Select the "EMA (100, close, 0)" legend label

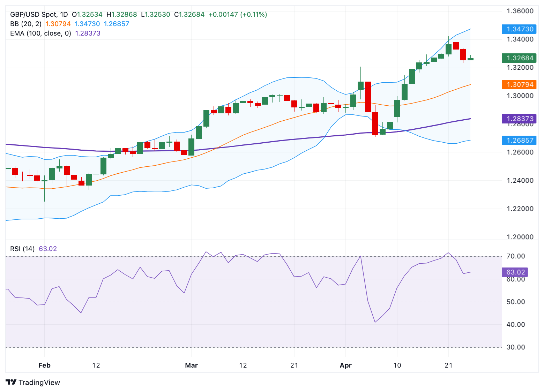(40, 33)
